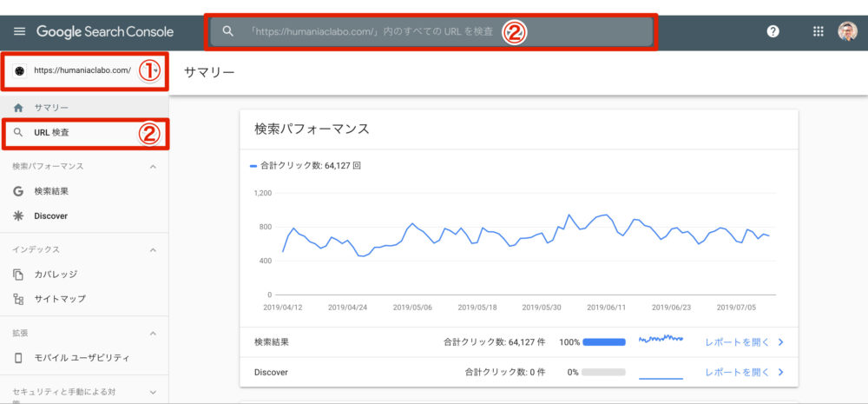
Task: Open the property selector humaniaclabo.com dropdown
Action: coord(85,71)
